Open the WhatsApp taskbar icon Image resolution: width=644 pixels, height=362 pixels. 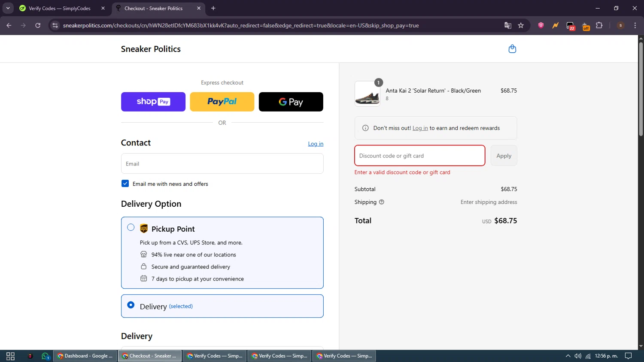click(45, 356)
